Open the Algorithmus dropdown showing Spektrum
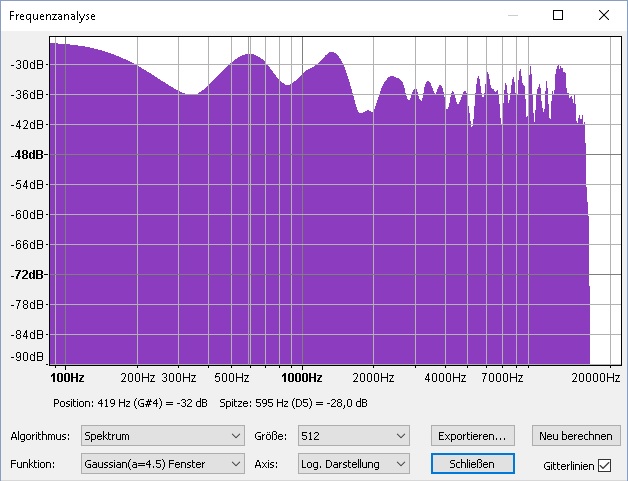Image resolution: width=628 pixels, height=481 pixels. 163,436
